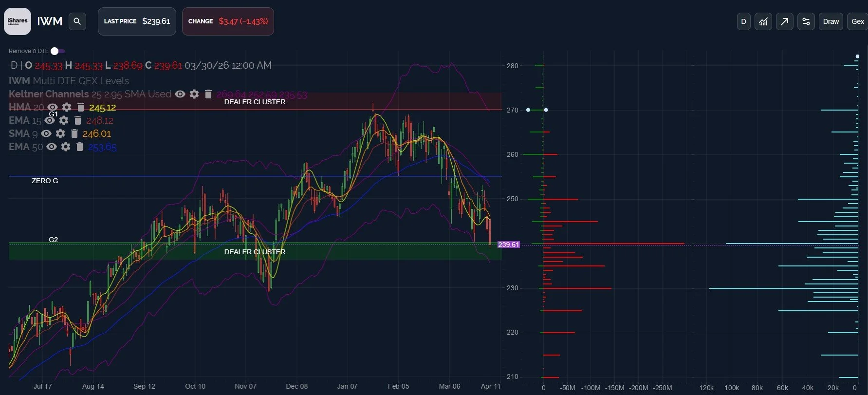The width and height of the screenshot is (868, 395).
Task: Open HMA 20 settings gear
Action: tap(67, 107)
